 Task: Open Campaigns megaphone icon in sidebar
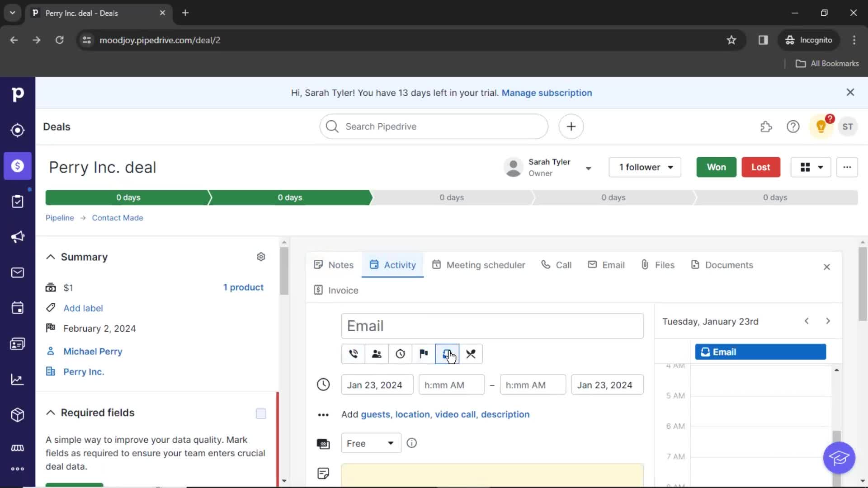[x=18, y=237]
